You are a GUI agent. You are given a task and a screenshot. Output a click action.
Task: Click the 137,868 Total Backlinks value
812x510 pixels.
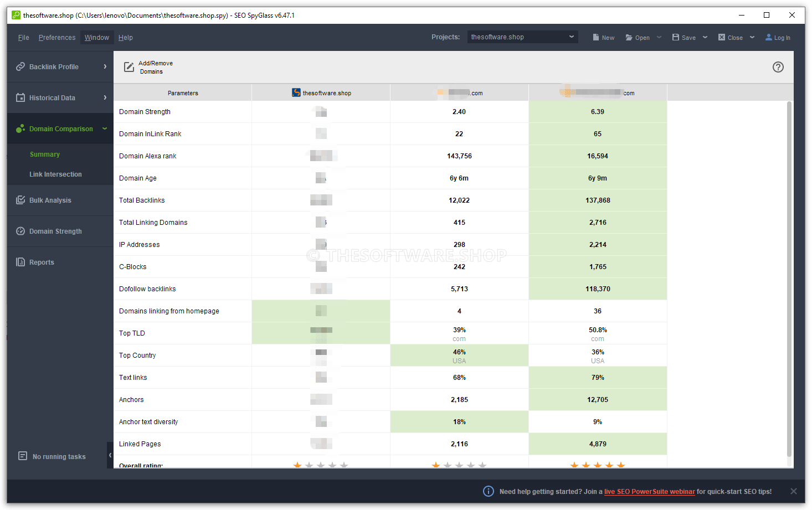598,200
